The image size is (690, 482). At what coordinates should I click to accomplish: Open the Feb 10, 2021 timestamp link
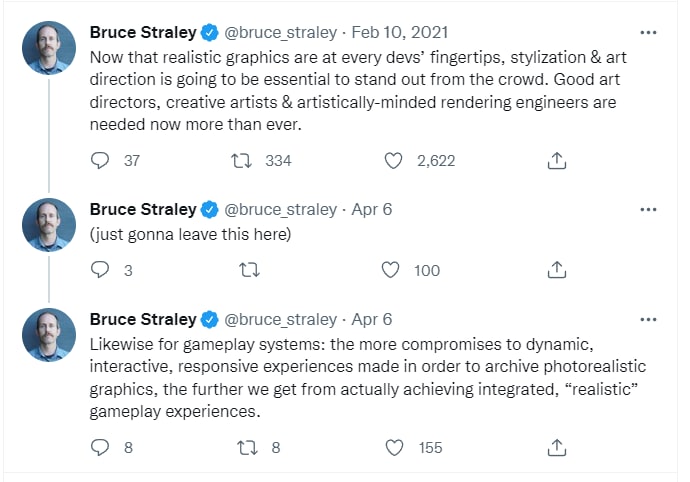[x=413, y=32]
